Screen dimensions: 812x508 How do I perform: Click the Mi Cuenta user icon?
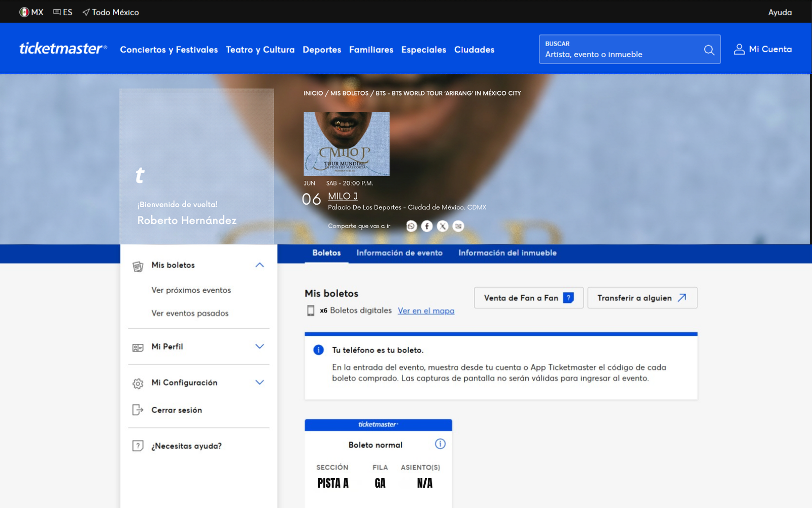(x=739, y=49)
